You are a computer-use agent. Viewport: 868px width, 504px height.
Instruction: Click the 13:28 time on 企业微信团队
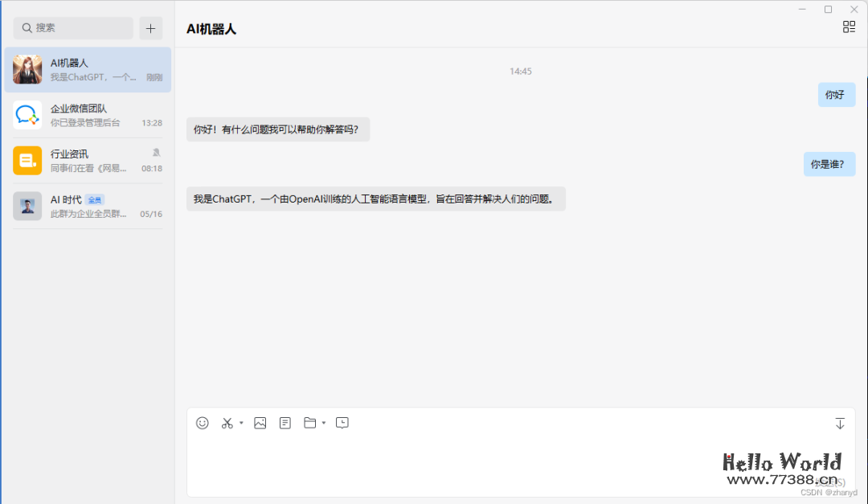[152, 123]
